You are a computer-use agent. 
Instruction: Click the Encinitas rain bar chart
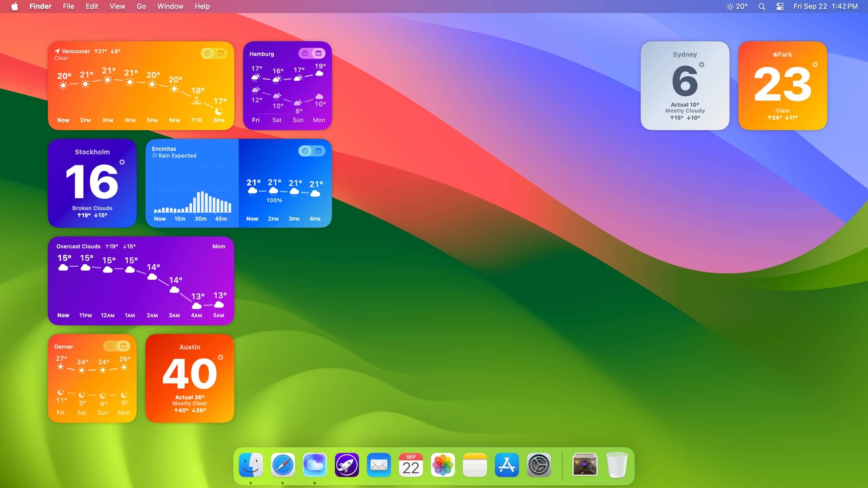click(193, 202)
